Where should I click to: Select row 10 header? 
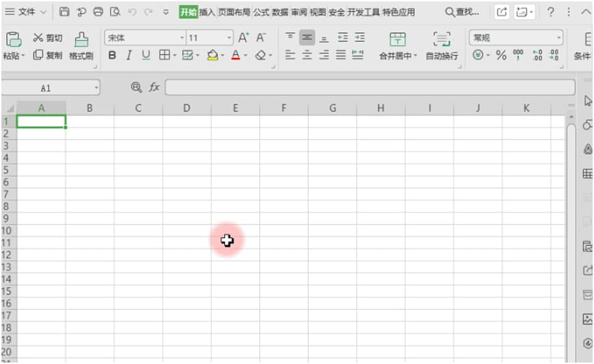pyautogui.click(x=7, y=230)
